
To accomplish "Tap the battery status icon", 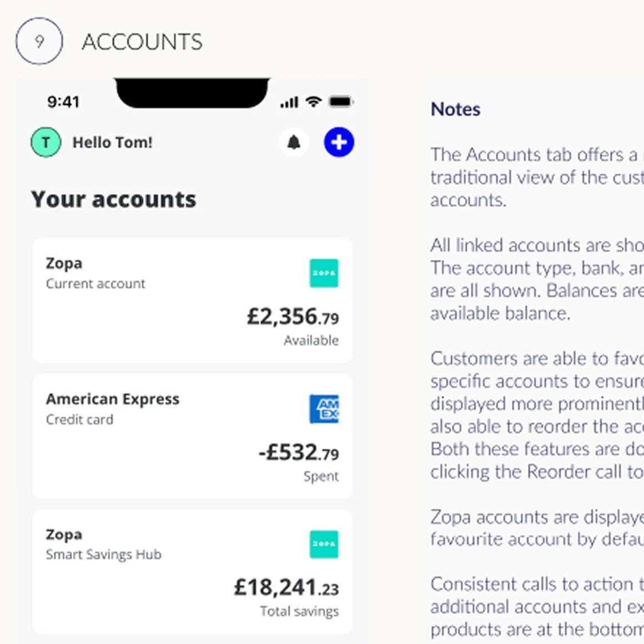I will tap(340, 102).
